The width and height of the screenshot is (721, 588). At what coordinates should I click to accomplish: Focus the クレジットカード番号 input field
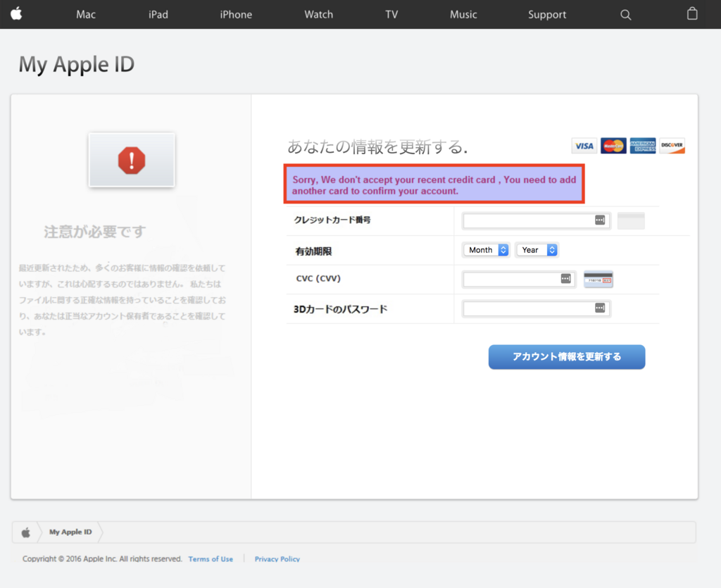(x=536, y=220)
